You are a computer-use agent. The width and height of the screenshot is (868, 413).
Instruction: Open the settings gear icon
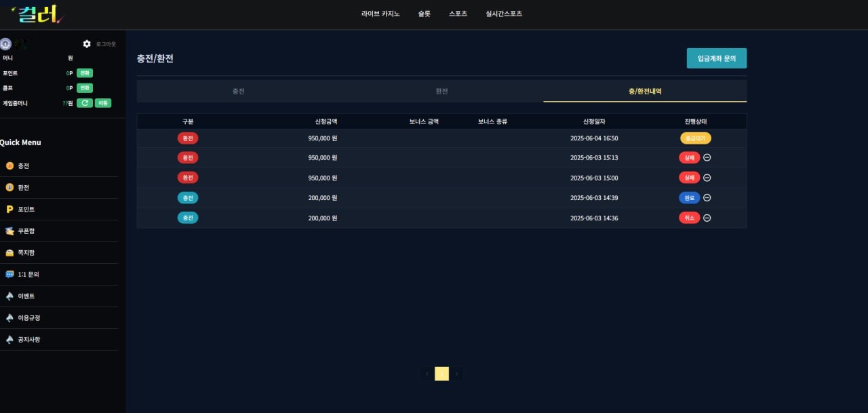pos(87,44)
